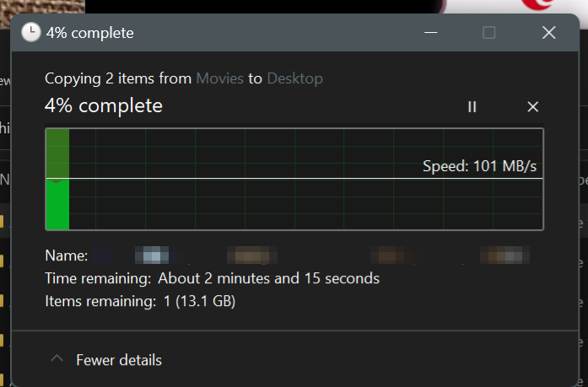The width and height of the screenshot is (588, 387).
Task: Click the blurred file name after Name
Action: click(x=311, y=255)
